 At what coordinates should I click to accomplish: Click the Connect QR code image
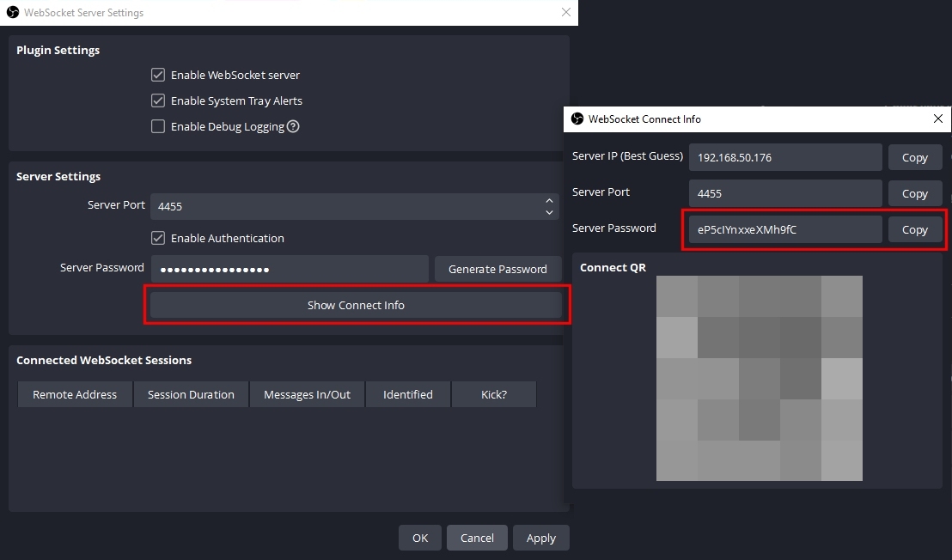pos(760,378)
